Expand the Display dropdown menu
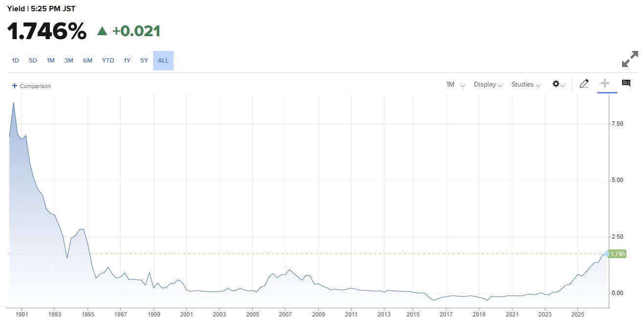 click(x=488, y=85)
